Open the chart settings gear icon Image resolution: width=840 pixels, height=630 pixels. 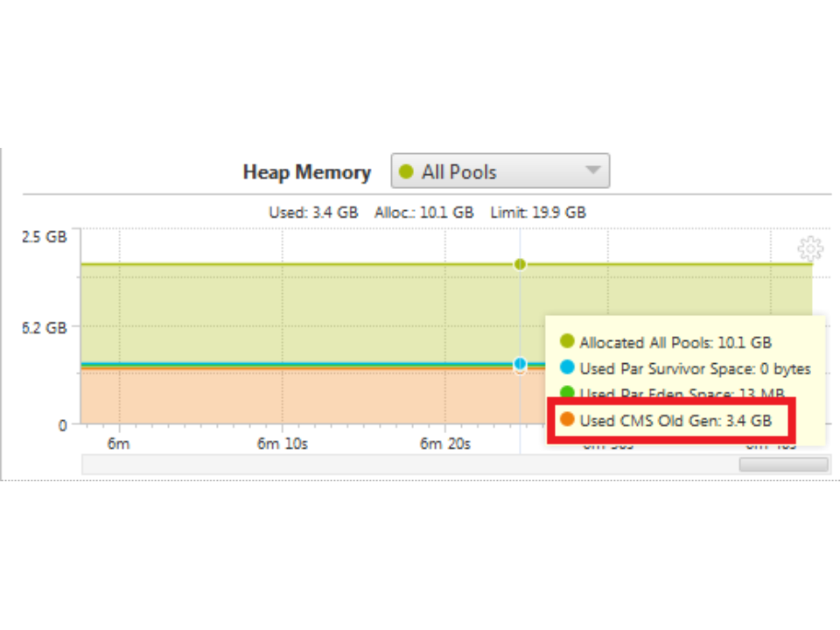point(810,249)
